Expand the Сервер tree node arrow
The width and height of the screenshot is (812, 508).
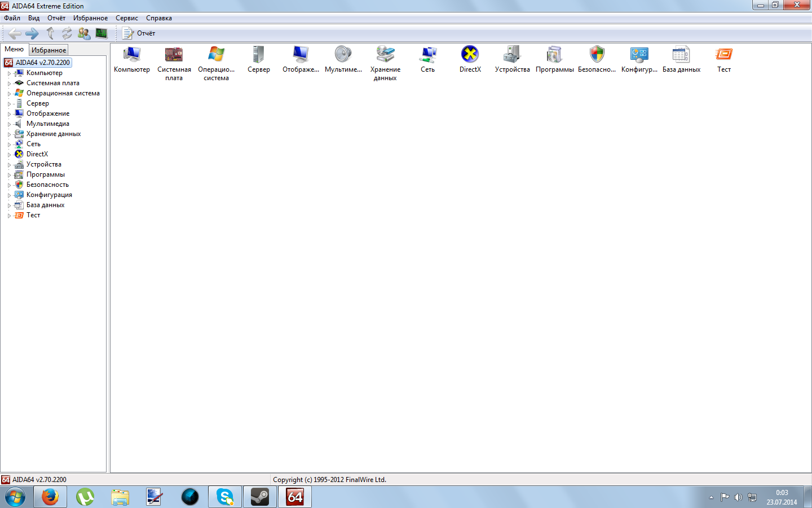click(9, 104)
